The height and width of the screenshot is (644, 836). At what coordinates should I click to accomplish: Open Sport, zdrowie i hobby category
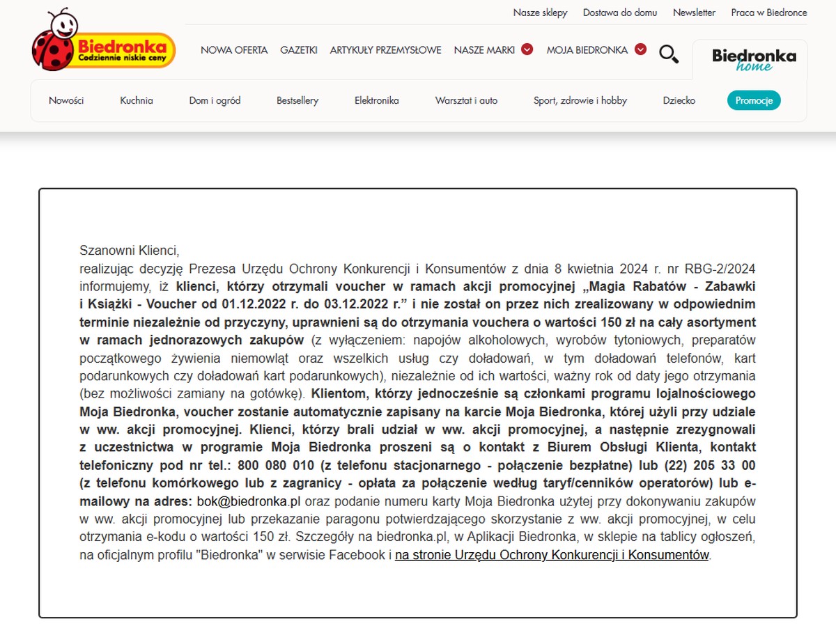tap(580, 100)
